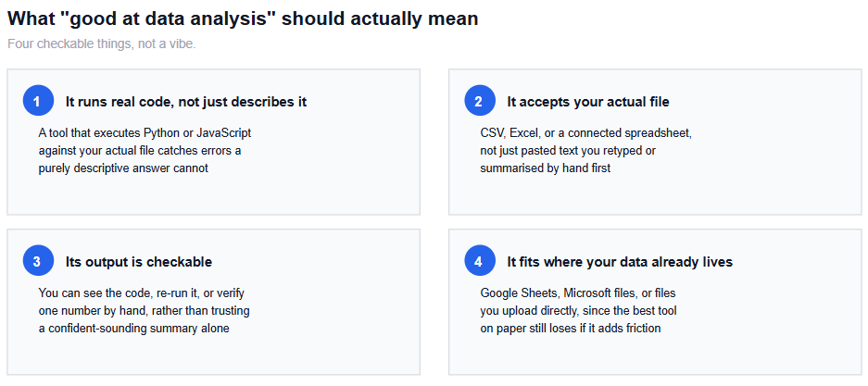Screen dimensions: 868x386
Task: Click the phrase 'on paper still loses if it adds friction'
Action: (571, 329)
